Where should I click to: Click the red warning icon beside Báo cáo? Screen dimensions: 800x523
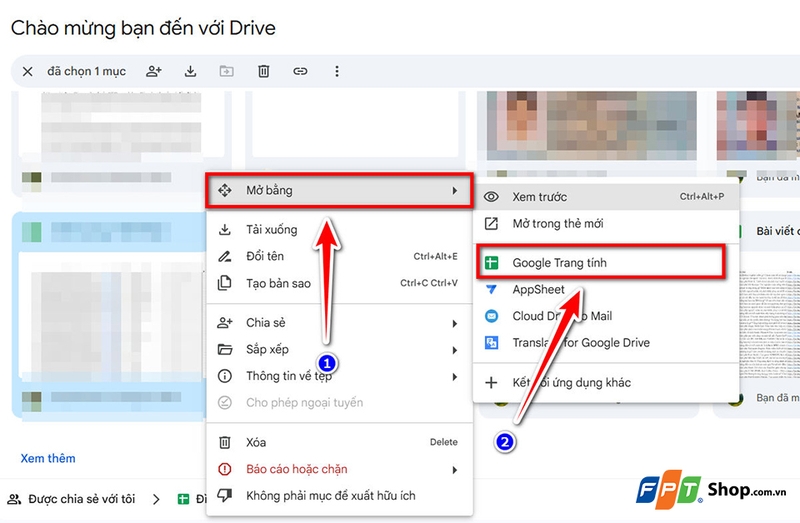click(x=224, y=469)
